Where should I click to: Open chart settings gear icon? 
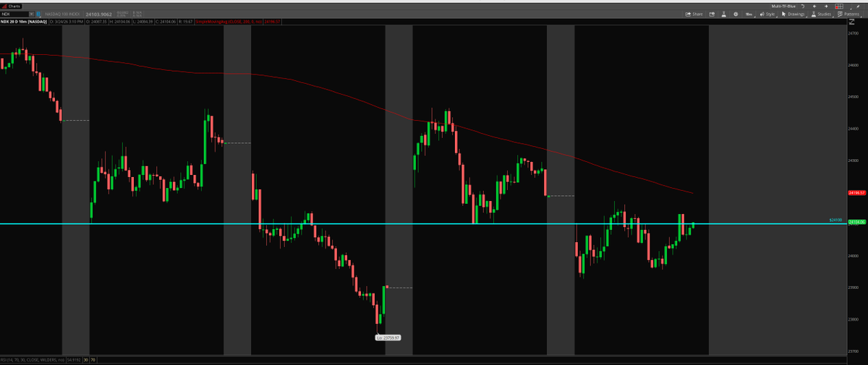pos(736,14)
